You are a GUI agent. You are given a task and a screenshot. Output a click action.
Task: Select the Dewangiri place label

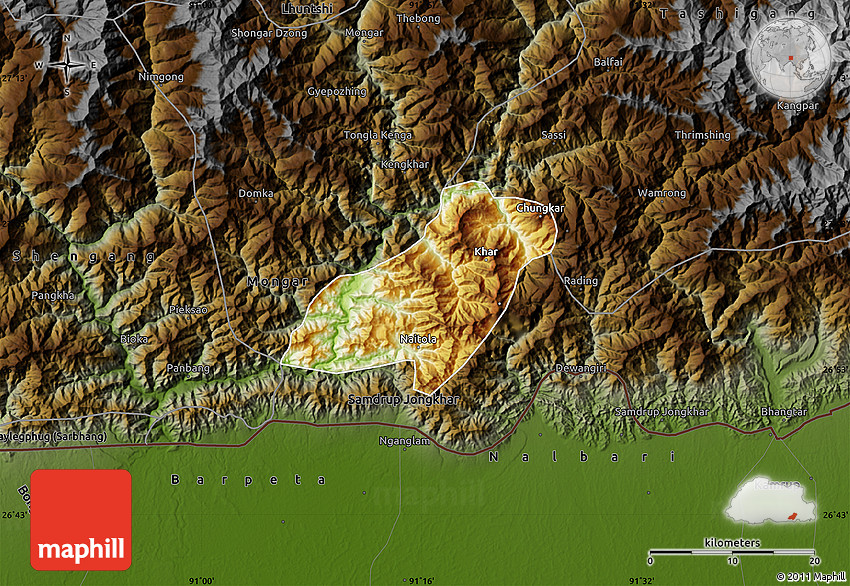click(581, 368)
